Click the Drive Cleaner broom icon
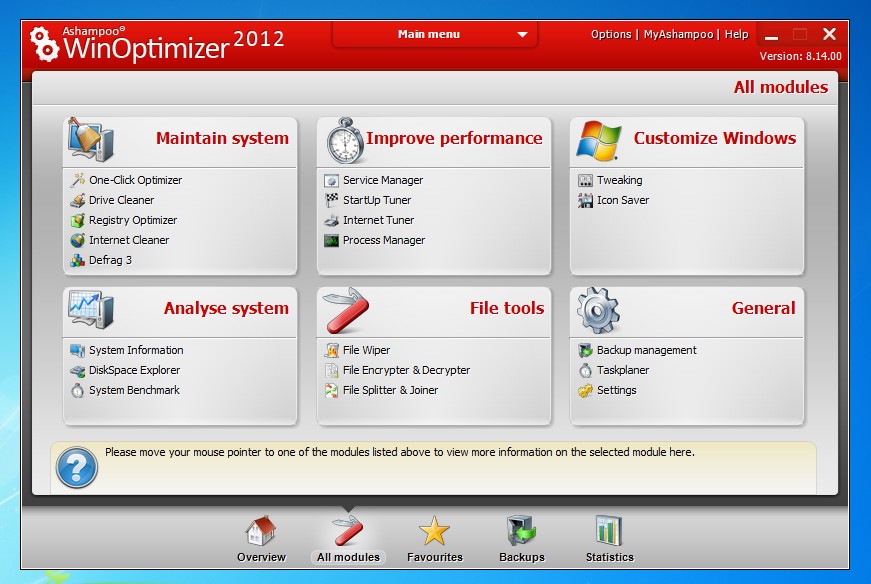This screenshot has width=871, height=584. click(x=78, y=200)
